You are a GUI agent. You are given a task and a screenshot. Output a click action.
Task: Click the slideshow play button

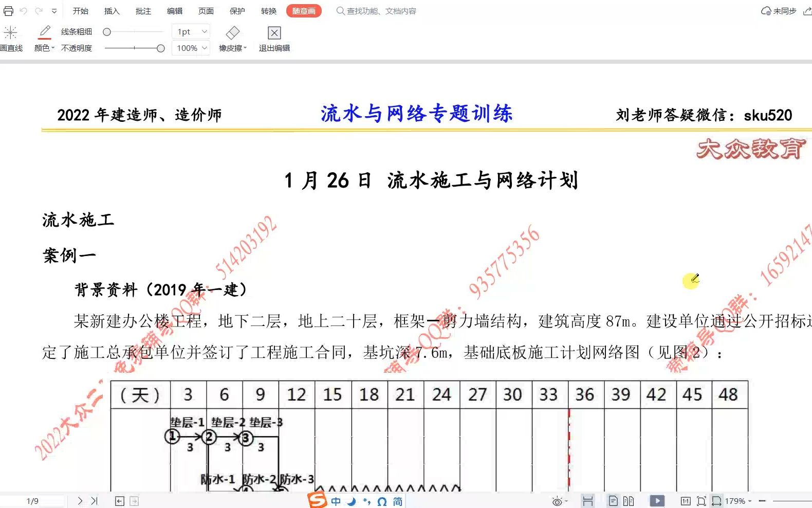pyautogui.click(x=657, y=501)
